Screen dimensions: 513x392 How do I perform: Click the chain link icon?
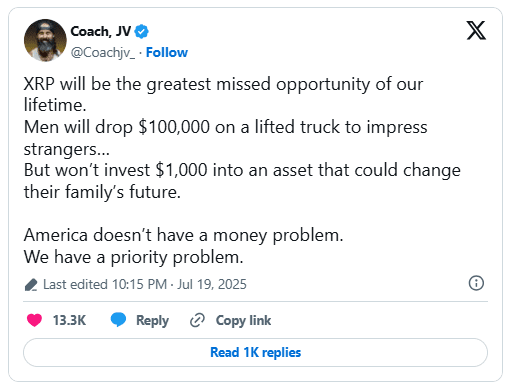coord(197,320)
